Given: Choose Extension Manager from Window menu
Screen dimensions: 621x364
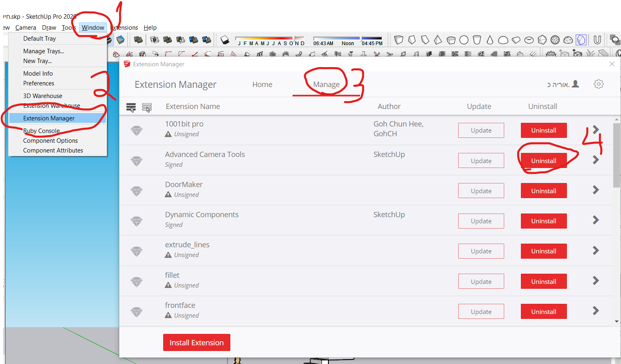Looking at the screenshot, I should pos(57,118).
